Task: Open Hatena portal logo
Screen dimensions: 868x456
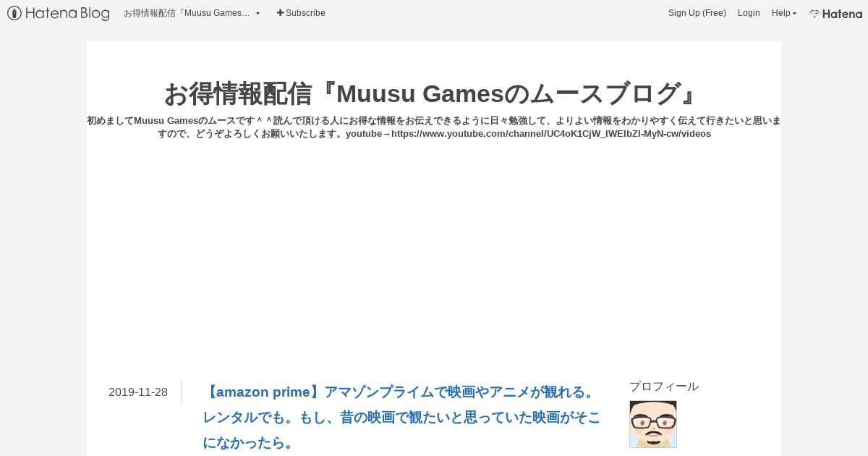Action: click(x=835, y=13)
